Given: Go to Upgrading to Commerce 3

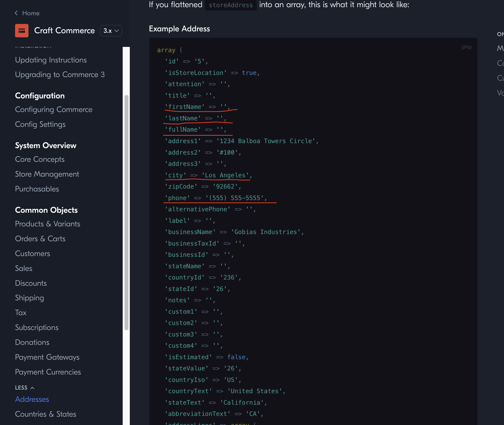Looking at the screenshot, I should pyautogui.click(x=60, y=75).
